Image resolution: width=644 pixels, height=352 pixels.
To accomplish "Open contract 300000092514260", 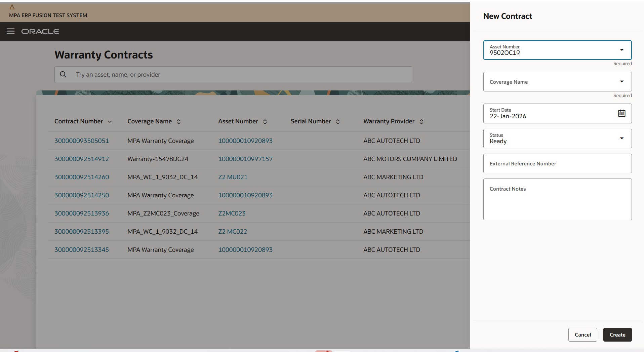I will (x=82, y=177).
